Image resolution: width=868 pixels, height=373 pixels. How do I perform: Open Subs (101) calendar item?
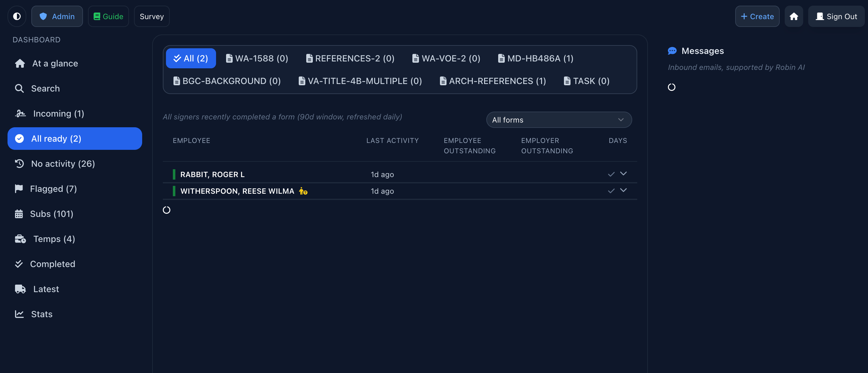(51, 214)
